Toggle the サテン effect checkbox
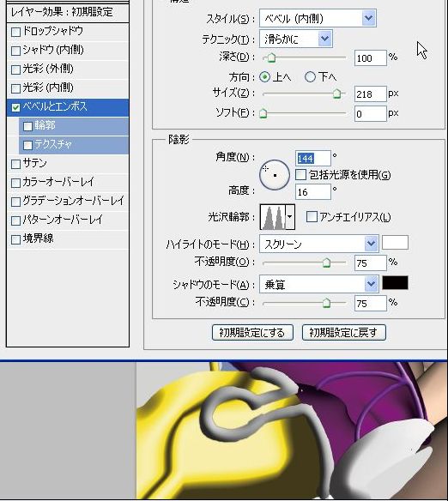Image resolution: width=448 pixels, height=501 pixels. (15, 164)
